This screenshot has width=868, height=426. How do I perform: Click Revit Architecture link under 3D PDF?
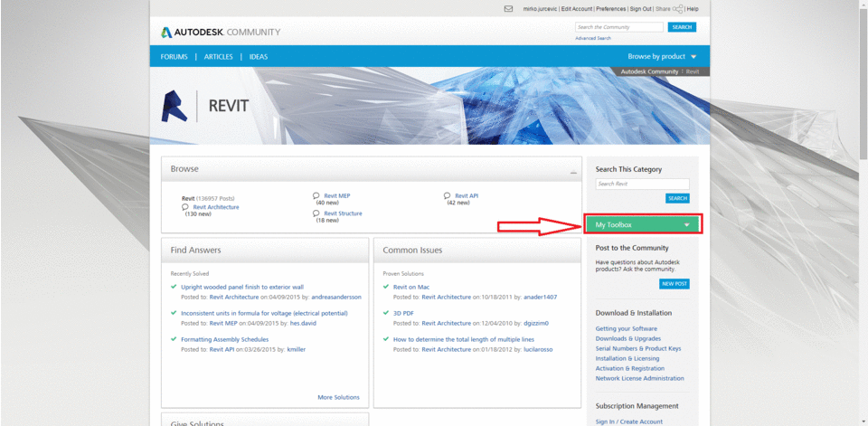[446, 323]
